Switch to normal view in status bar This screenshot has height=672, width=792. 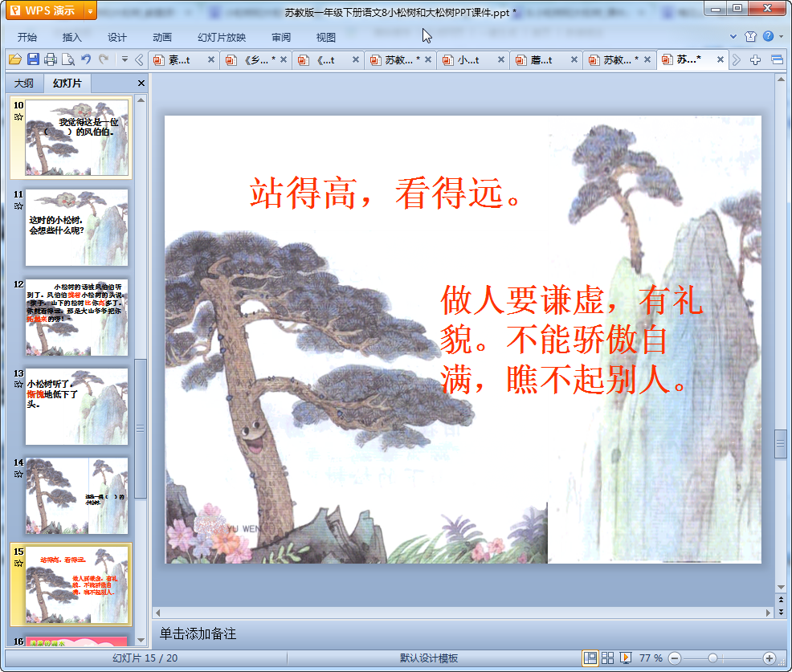pyautogui.click(x=590, y=658)
